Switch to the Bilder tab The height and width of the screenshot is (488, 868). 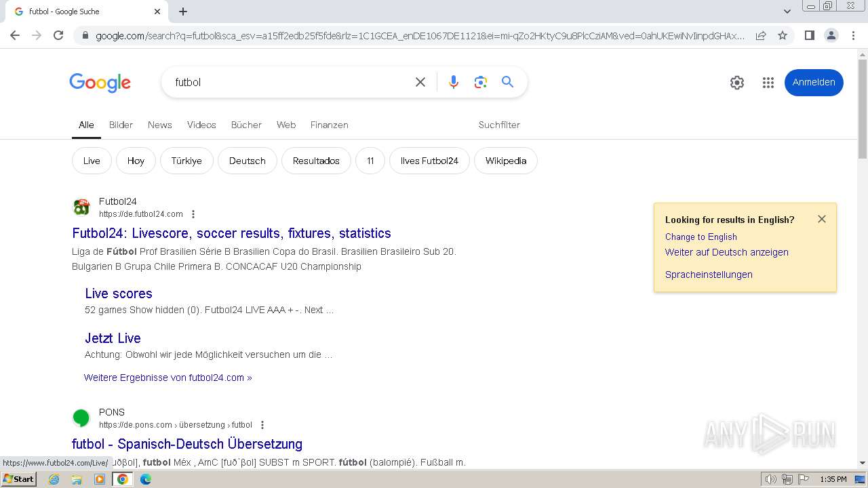[121, 125]
